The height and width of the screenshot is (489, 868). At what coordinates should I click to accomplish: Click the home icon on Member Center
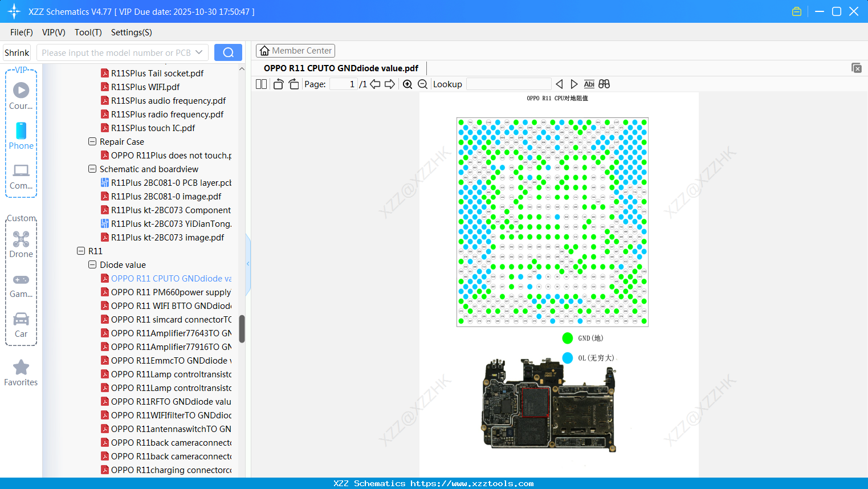click(x=264, y=51)
